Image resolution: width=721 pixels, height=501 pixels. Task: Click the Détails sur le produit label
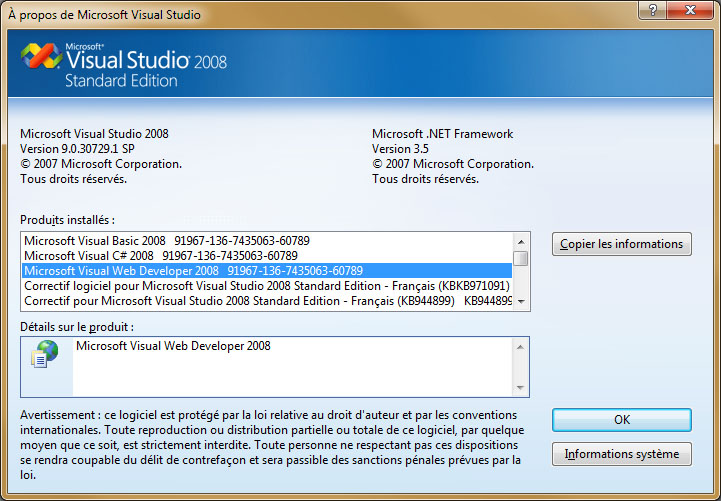[x=77, y=327]
